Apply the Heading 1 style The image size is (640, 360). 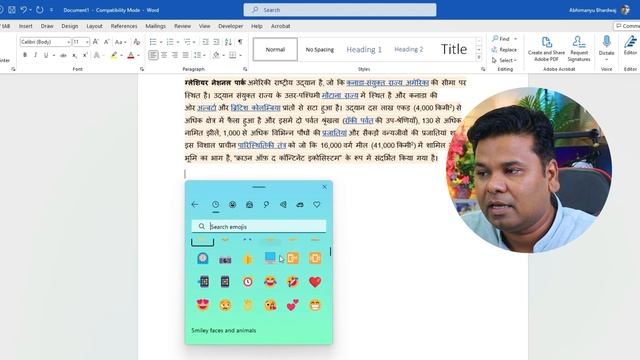[364, 49]
